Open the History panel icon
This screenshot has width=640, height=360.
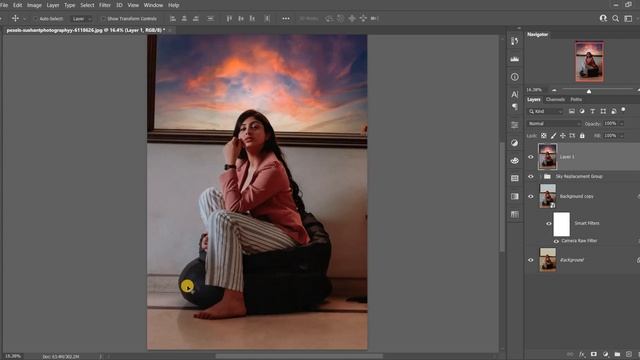pyautogui.click(x=515, y=41)
